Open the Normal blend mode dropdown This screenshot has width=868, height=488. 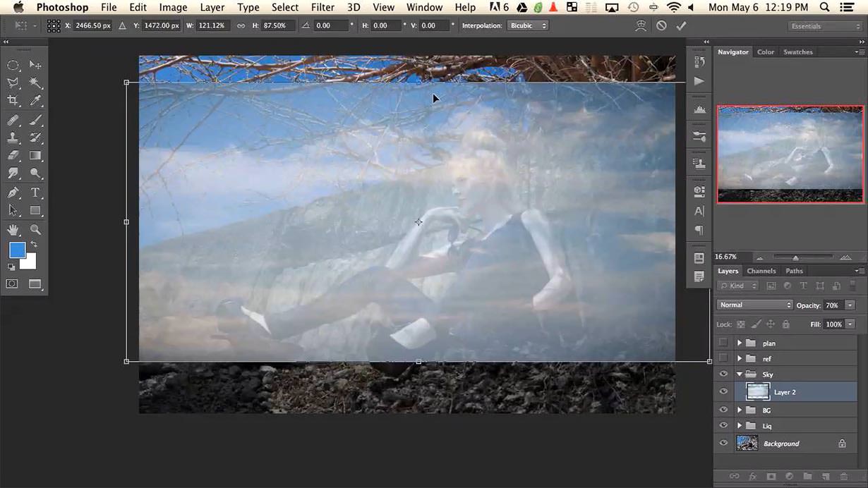tap(754, 305)
